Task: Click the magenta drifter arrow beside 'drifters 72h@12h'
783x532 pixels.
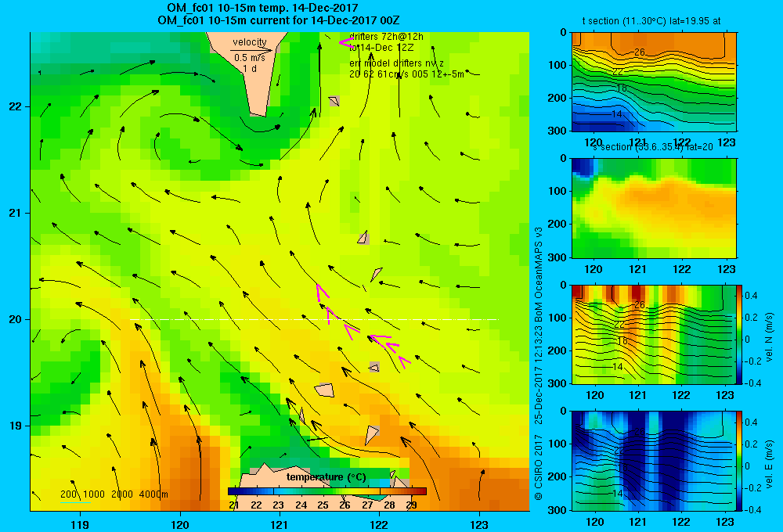Action: (347, 43)
